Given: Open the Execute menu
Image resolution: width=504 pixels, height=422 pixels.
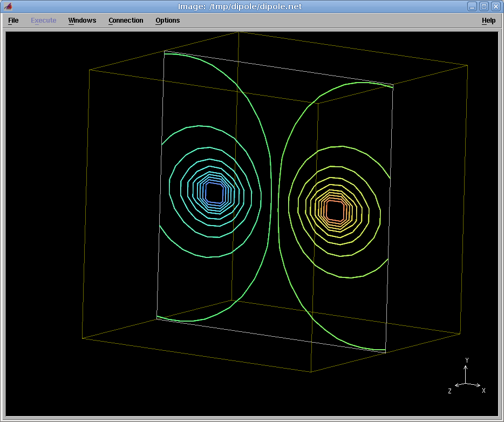Looking at the screenshot, I should pyautogui.click(x=43, y=21).
